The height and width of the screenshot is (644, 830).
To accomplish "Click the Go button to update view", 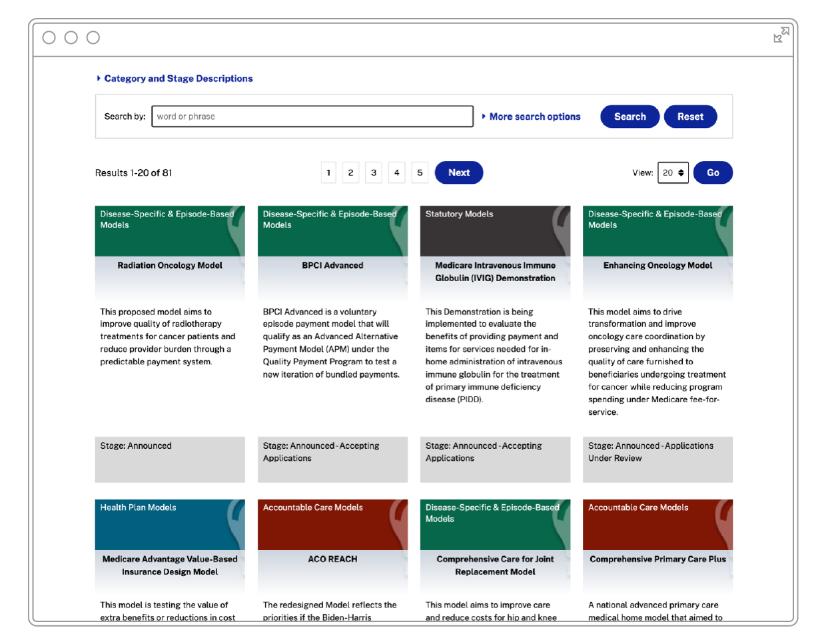I will pyautogui.click(x=713, y=172).
